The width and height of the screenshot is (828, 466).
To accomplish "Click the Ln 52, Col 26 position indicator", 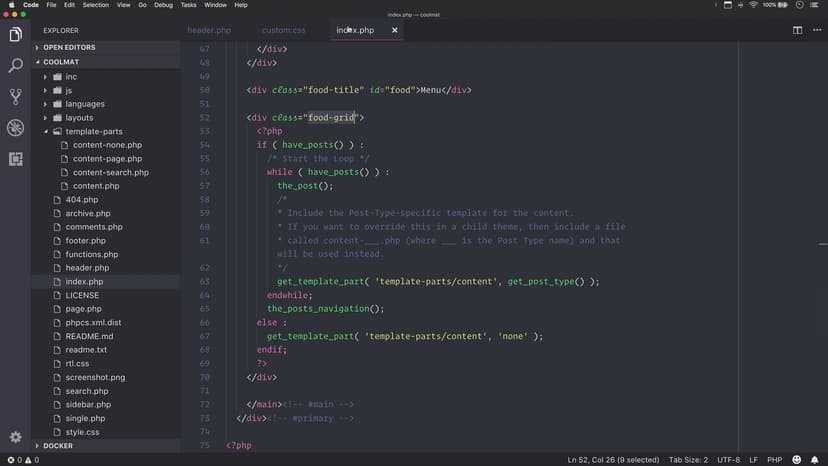I will (613, 460).
